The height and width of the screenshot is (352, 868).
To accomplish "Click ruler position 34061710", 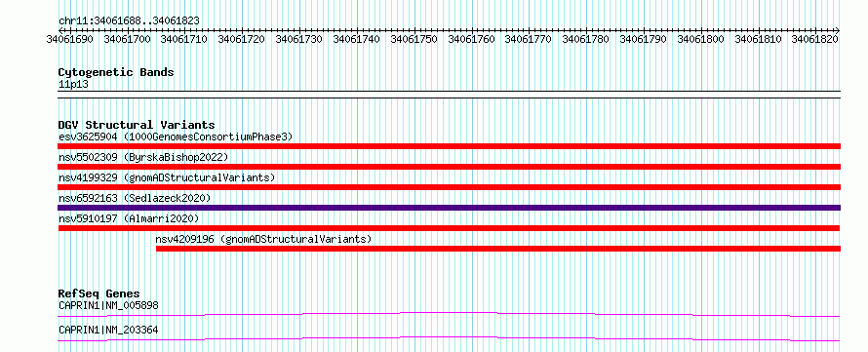I will coord(184,39).
